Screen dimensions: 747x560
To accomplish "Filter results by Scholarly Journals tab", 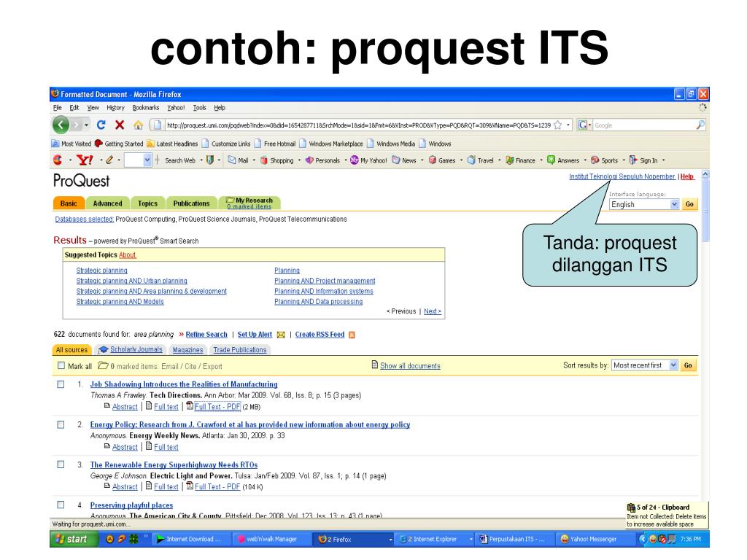I will [130, 349].
